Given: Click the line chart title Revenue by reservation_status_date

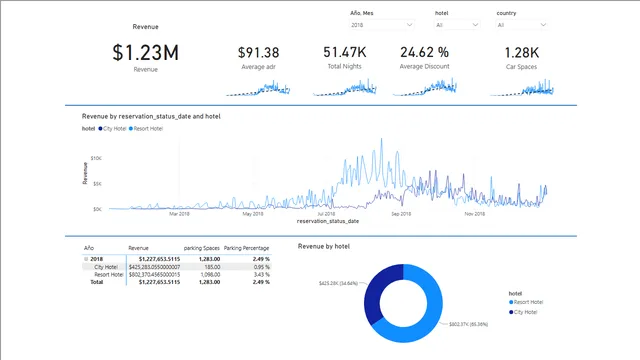Looking at the screenshot, I should 151,116.
